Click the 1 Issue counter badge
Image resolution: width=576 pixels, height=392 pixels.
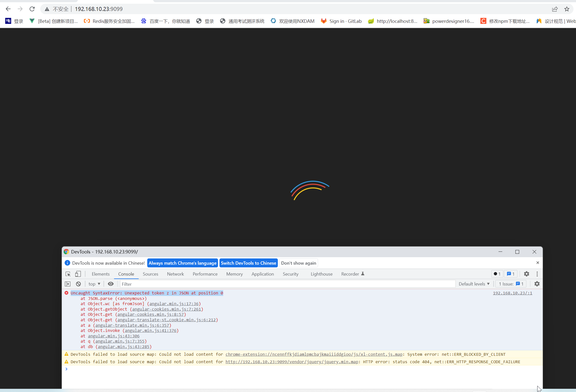511,284
